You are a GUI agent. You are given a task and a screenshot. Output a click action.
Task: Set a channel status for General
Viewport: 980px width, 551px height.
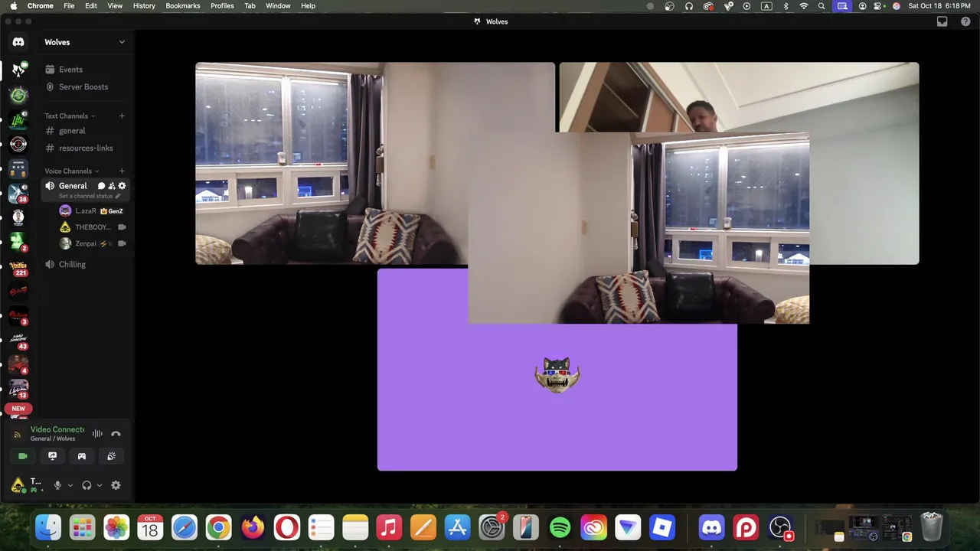pos(90,196)
